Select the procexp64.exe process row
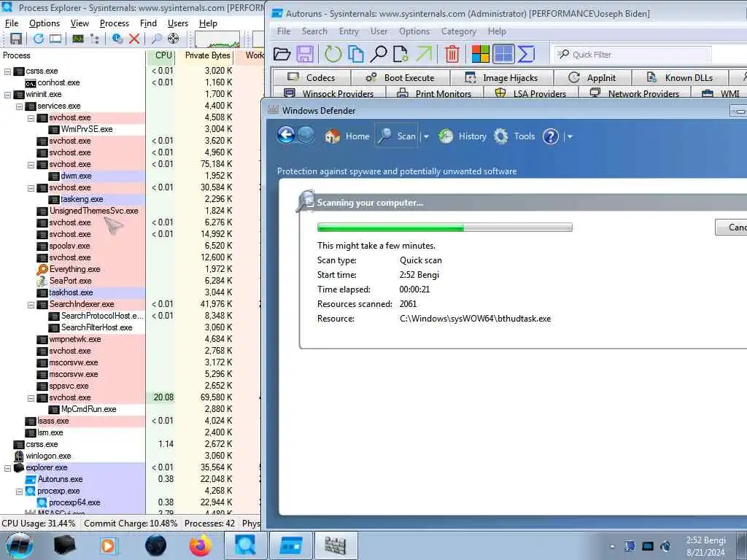This screenshot has height=560, width=747. click(74, 503)
